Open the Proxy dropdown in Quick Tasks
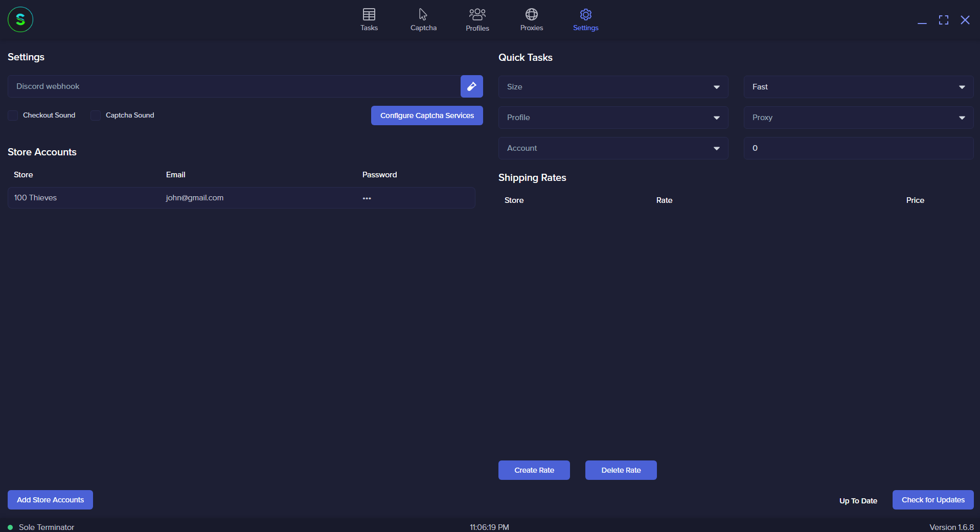The width and height of the screenshot is (980, 532). [858, 118]
